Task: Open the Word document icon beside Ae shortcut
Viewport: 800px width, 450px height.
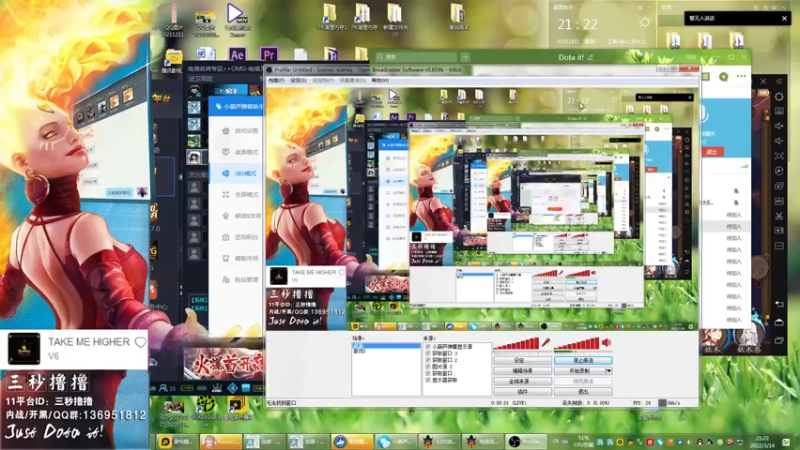Action: 206,54
